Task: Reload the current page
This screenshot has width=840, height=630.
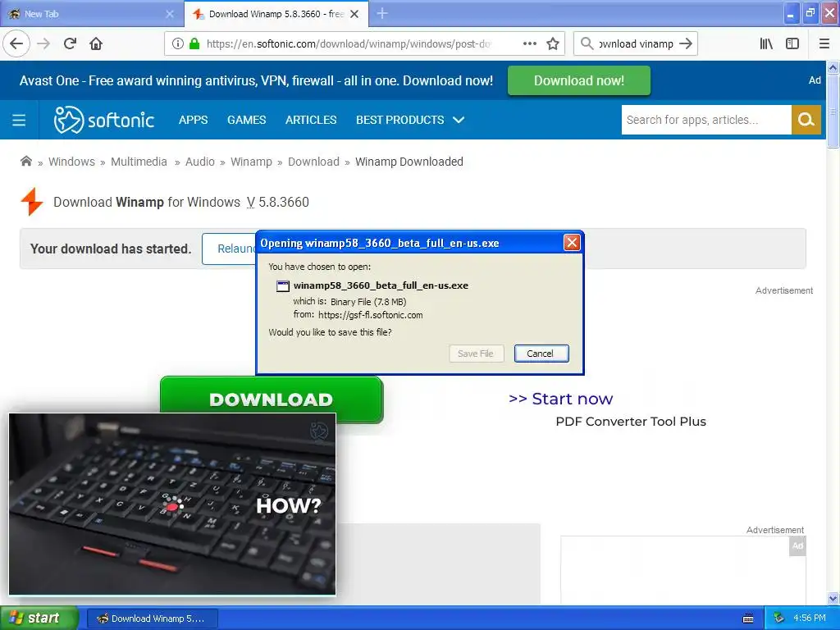Action: (70, 43)
